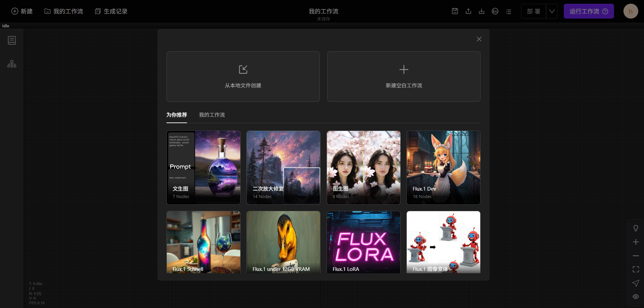Screen dimensions: 644x308
Task: Open the node tree icon in left sidebar
Action: pyautogui.click(x=12, y=64)
